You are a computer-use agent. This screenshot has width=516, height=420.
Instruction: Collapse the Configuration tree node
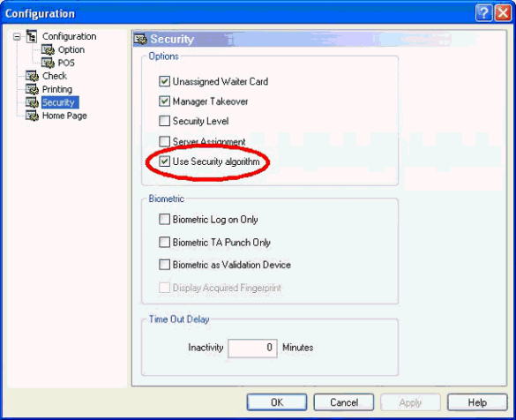[x=17, y=36]
